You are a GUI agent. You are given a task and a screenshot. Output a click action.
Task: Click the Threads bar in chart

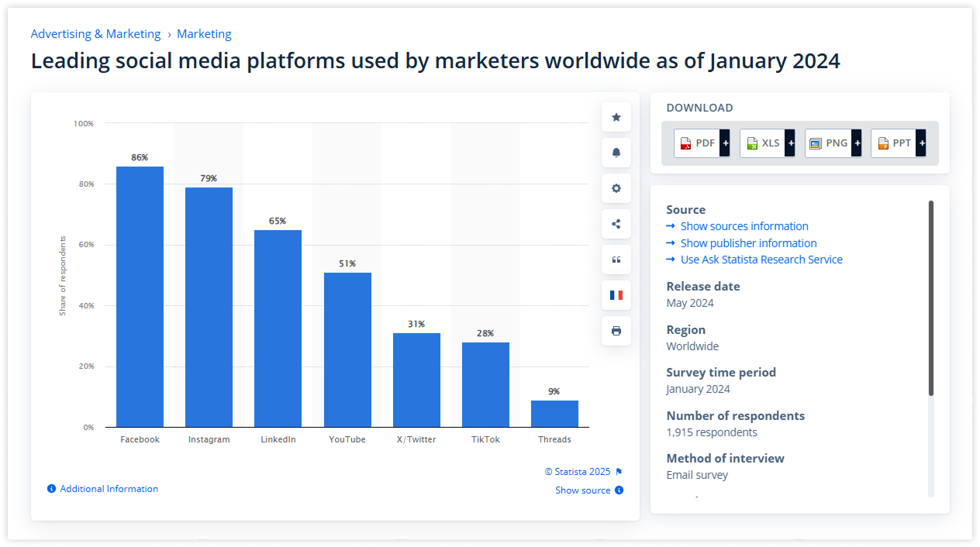pos(554,414)
